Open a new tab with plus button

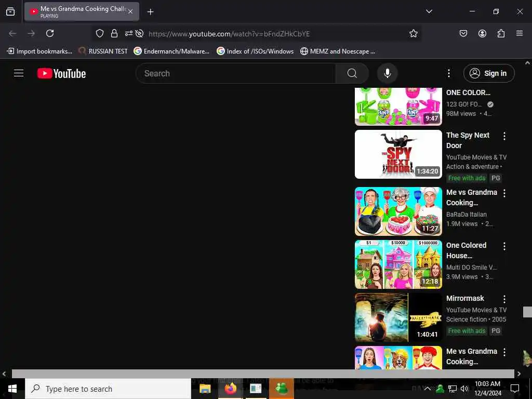tap(150, 12)
